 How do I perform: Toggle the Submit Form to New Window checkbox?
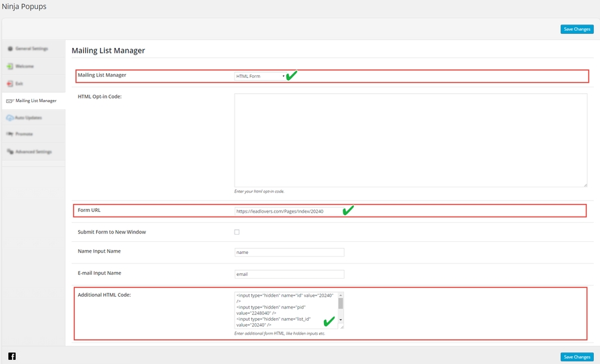tap(237, 232)
